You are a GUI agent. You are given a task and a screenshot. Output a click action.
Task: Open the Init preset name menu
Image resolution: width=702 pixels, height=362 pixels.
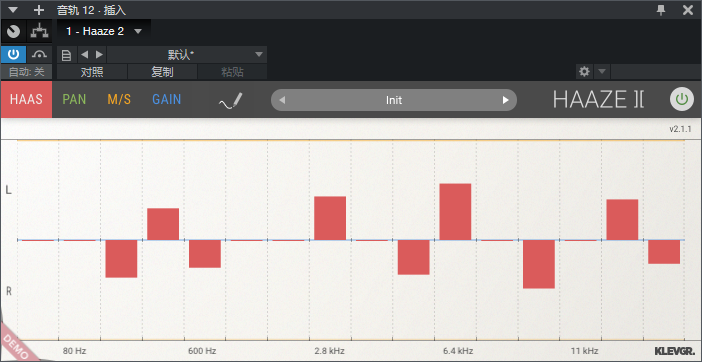tap(394, 100)
